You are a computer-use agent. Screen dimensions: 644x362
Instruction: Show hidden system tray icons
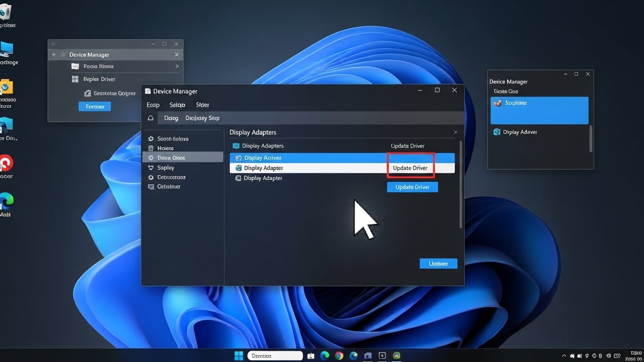pos(564,356)
